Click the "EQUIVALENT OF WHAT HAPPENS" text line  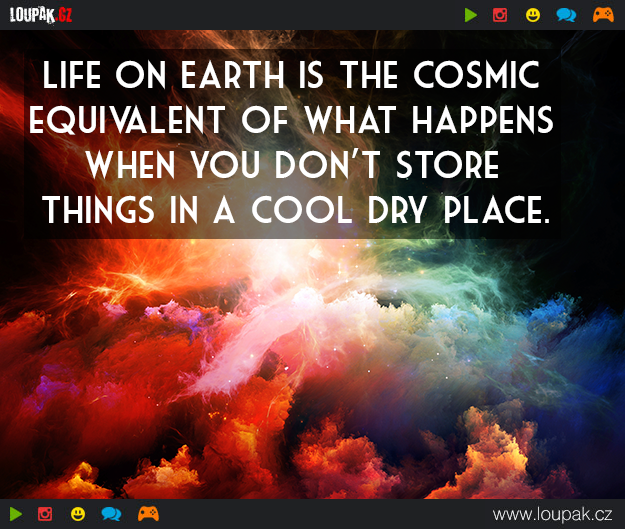pos(291,120)
